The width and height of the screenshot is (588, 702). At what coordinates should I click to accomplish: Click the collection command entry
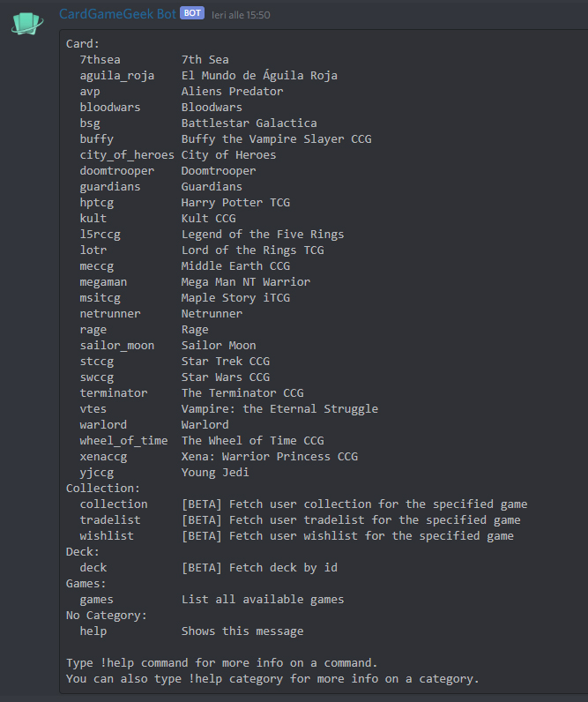114,504
